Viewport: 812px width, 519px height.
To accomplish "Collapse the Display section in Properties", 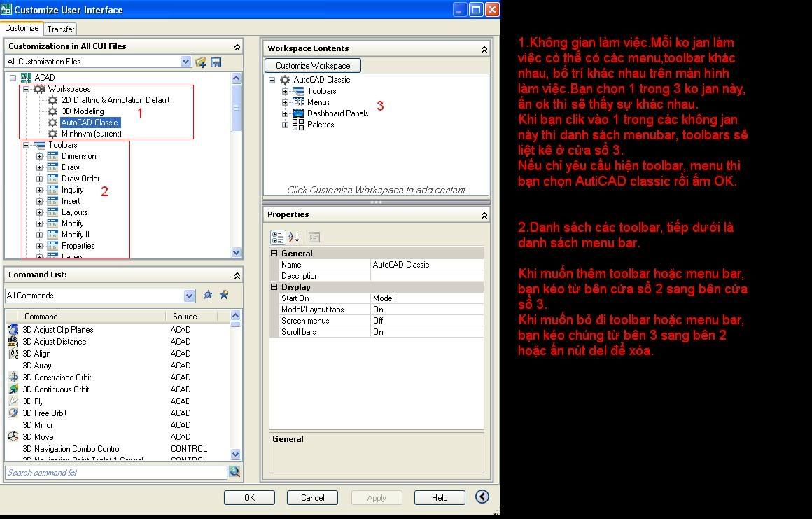I will (274, 287).
